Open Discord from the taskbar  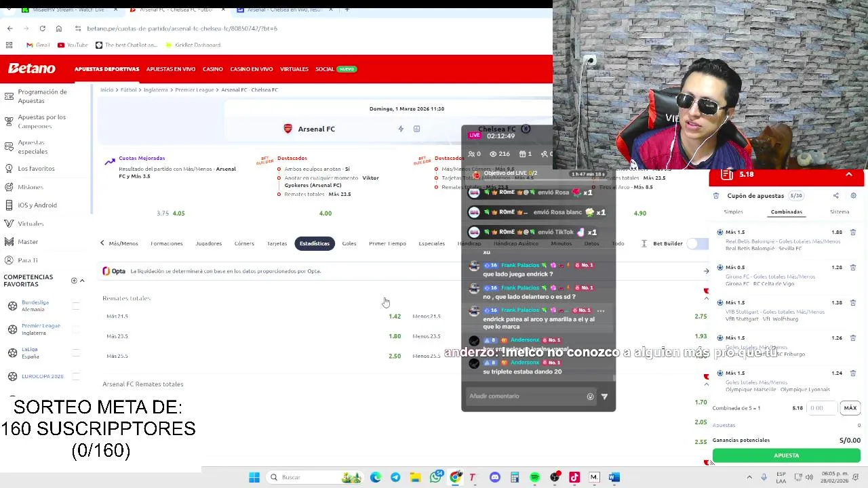tap(495, 477)
